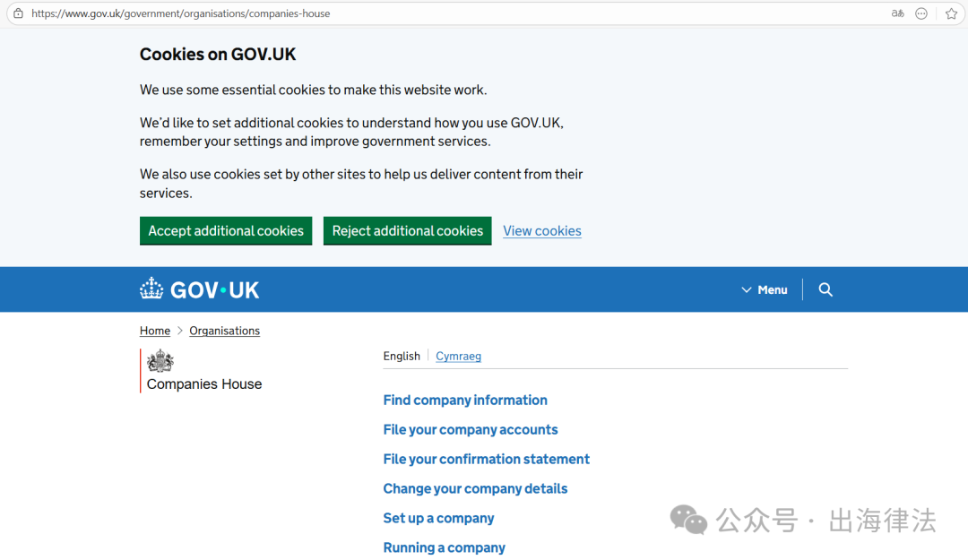Open the View cookies link
The width and height of the screenshot is (968, 560).
pos(542,231)
